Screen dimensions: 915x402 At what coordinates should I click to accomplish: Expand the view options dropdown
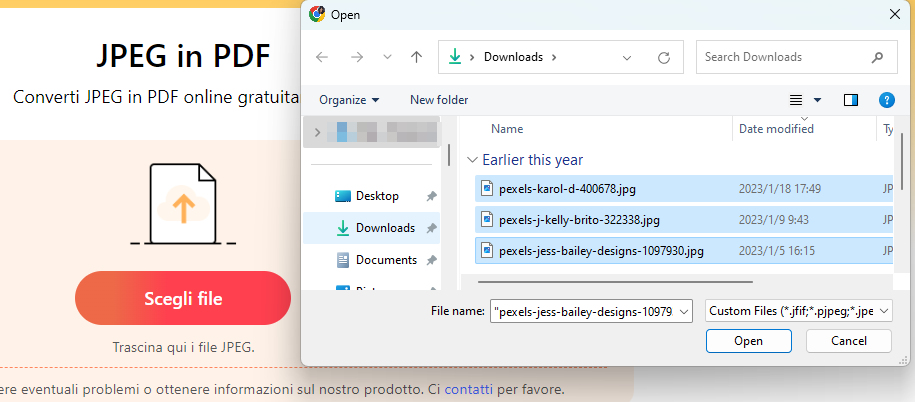(817, 100)
